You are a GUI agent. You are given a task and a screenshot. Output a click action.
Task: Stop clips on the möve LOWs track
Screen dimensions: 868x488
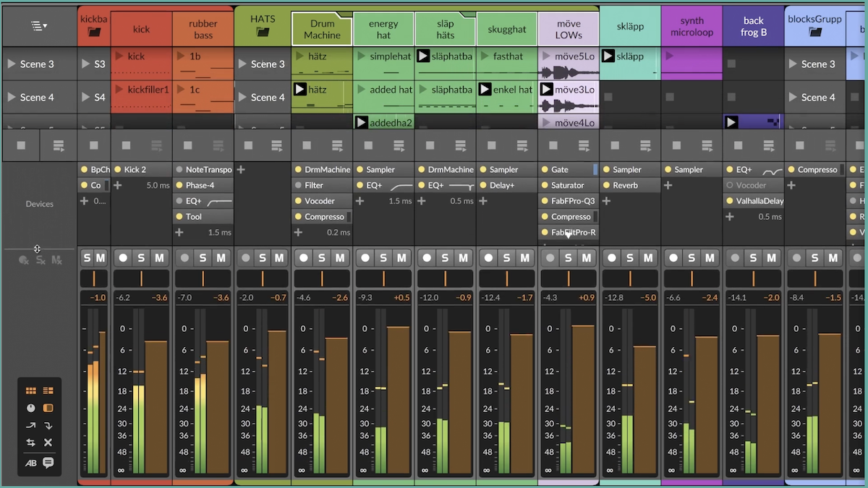click(x=553, y=146)
